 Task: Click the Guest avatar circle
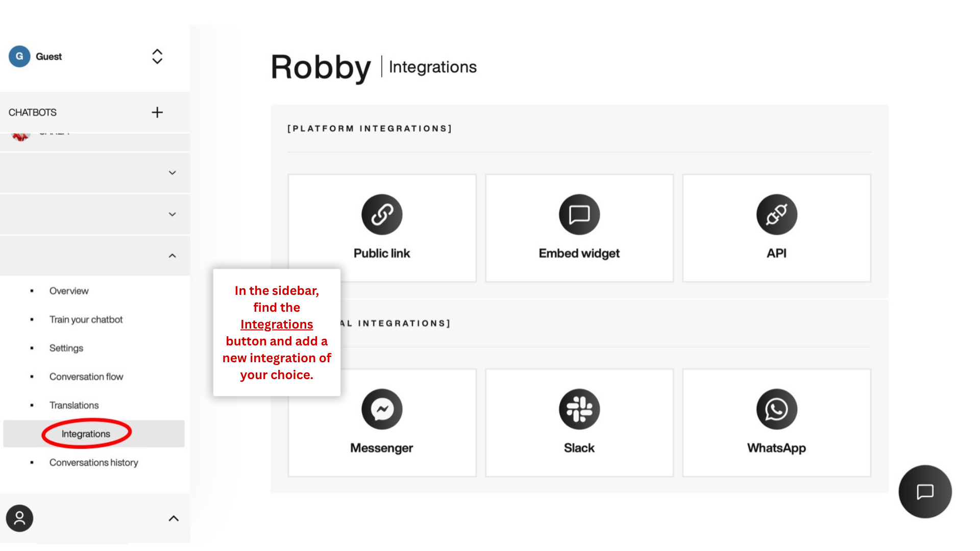pyautogui.click(x=19, y=57)
